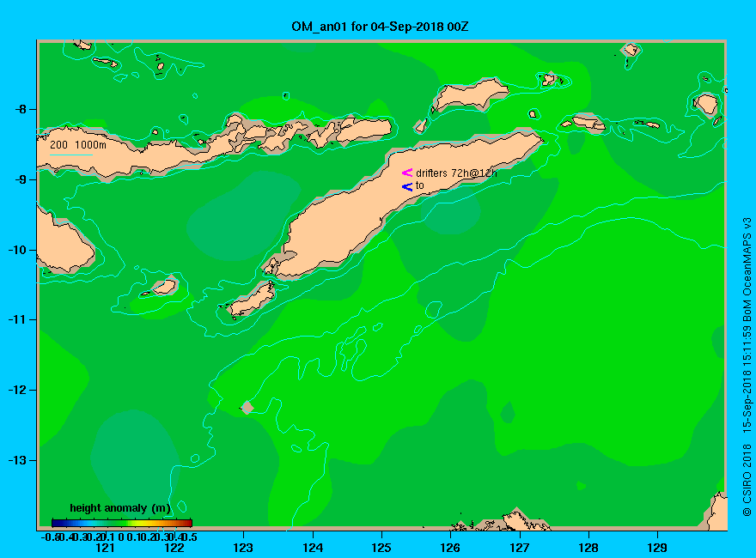Click Rote island just southwest of Timor
Viewport: 756px width, 558px height.
252,299
